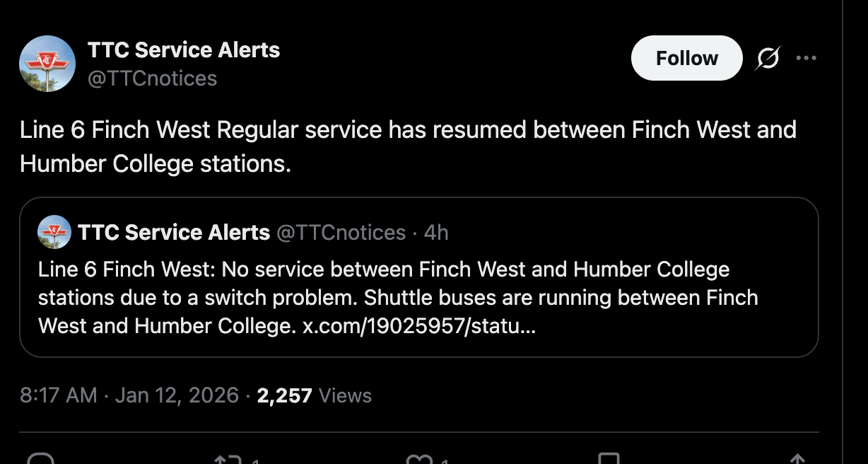Open the TTC Service Alerts profile avatar

47,64
